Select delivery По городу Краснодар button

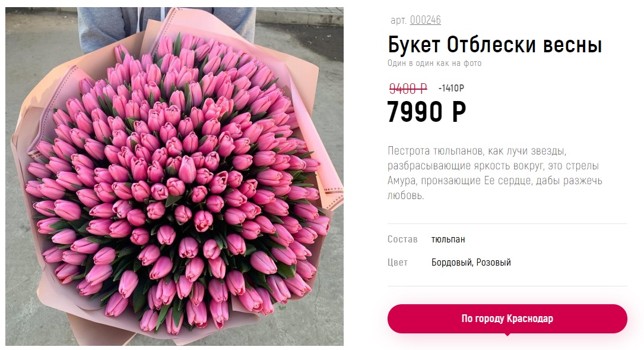click(507, 319)
